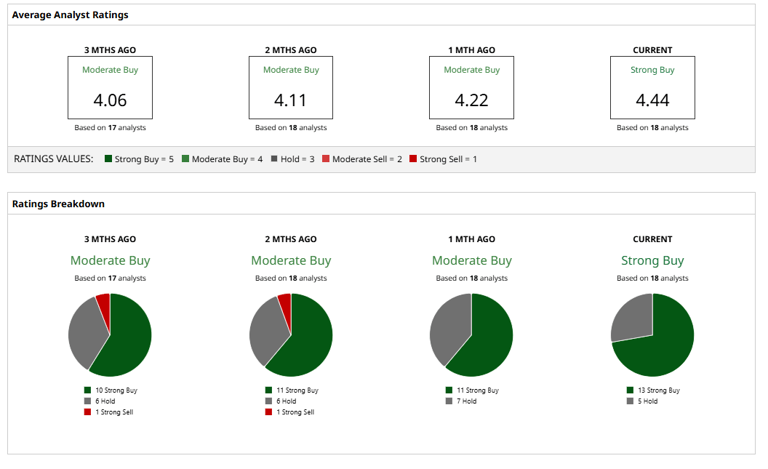The image size is (768, 469).
Task: Click the Ratings Breakdown section header
Action: pyautogui.click(x=58, y=204)
